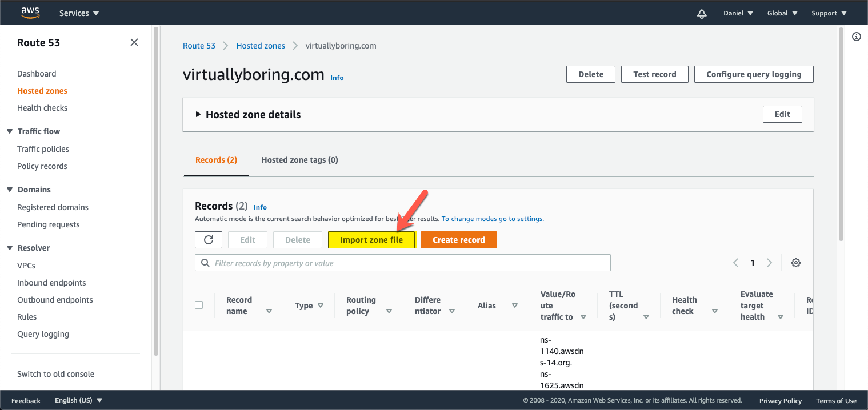Click Info link next to Records heading
The height and width of the screenshot is (410, 868).
(x=260, y=207)
